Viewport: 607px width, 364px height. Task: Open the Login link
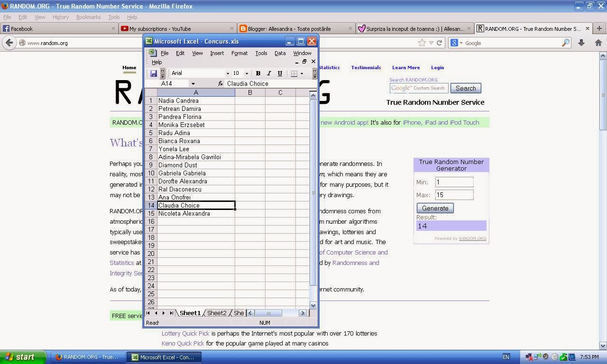(x=437, y=67)
